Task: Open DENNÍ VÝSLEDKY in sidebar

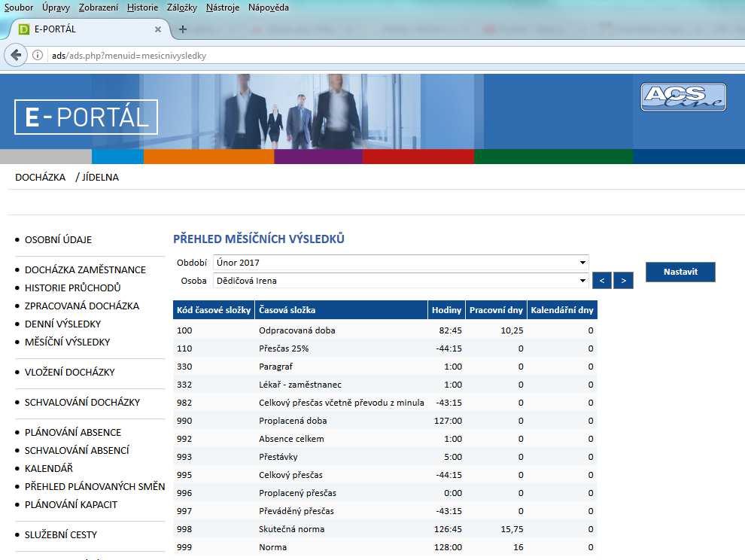Action: pos(62,324)
